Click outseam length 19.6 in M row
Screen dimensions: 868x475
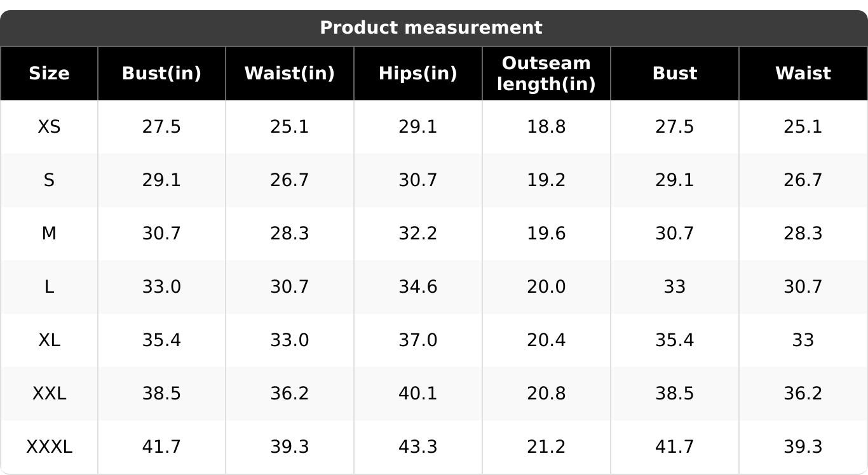pyautogui.click(x=546, y=234)
